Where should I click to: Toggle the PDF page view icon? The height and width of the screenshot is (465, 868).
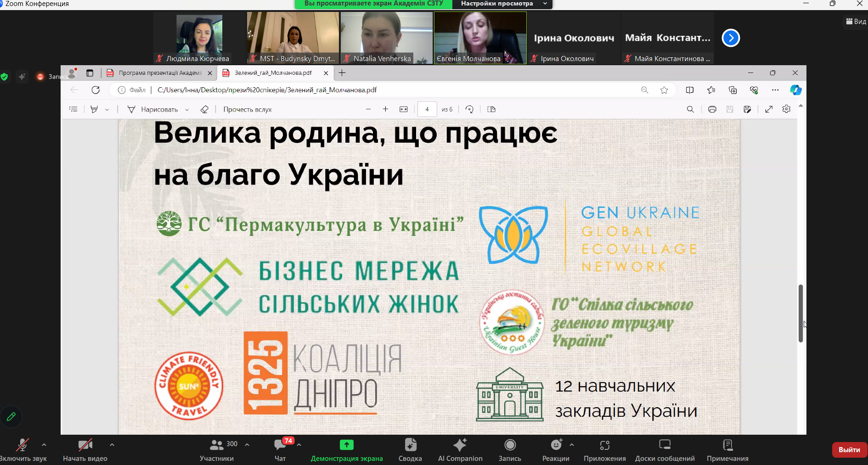click(x=491, y=109)
